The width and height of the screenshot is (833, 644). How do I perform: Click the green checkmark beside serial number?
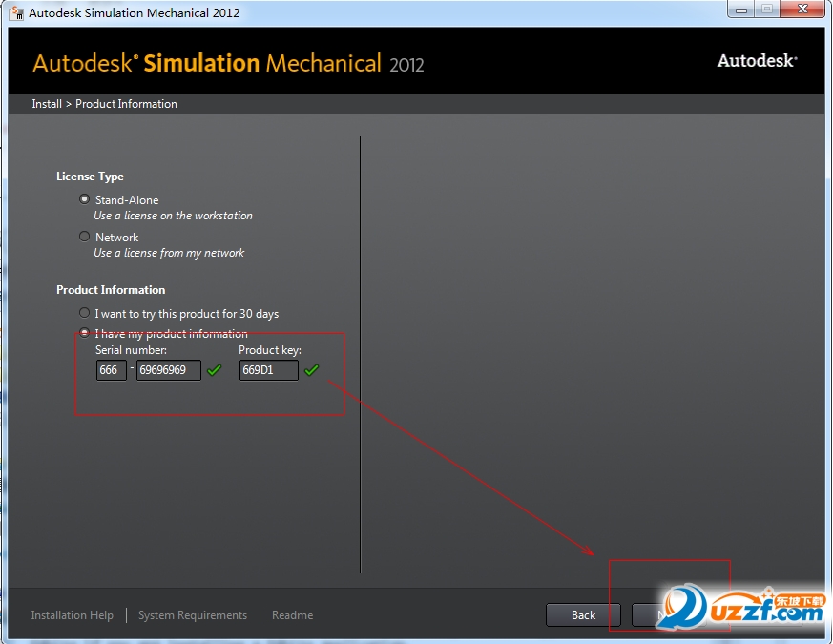214,370
